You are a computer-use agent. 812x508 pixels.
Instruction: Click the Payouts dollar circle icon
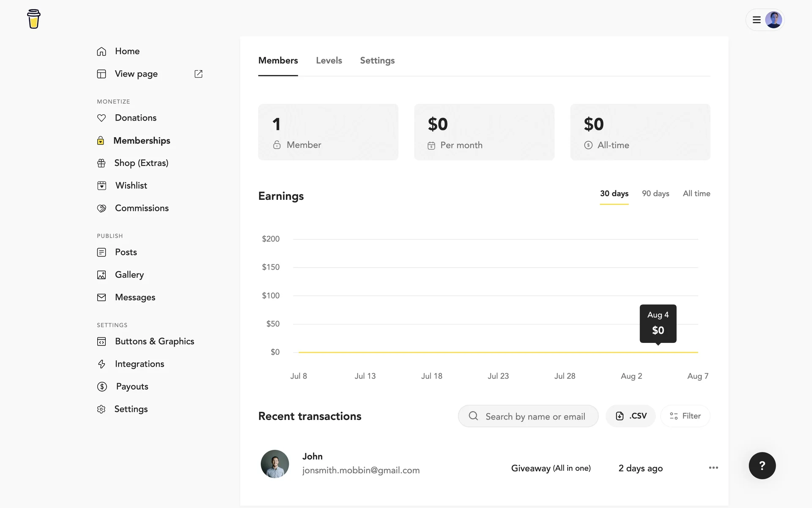tap(102, 387)
